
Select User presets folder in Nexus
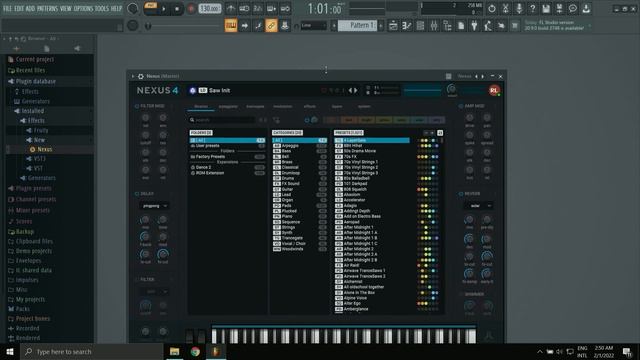227,146
